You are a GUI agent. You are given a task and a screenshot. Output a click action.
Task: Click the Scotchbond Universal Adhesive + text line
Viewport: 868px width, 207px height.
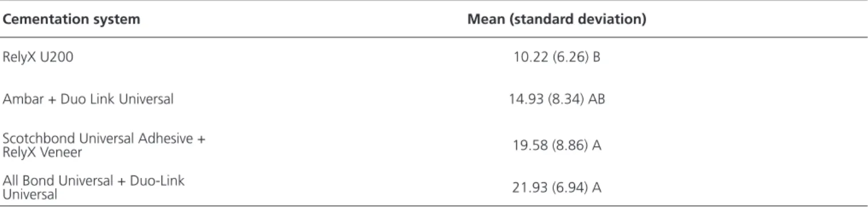tap(104, 141)
